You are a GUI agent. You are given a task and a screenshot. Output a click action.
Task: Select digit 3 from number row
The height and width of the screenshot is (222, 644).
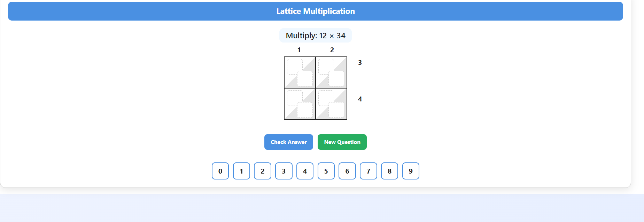click(x=284, y=171)
